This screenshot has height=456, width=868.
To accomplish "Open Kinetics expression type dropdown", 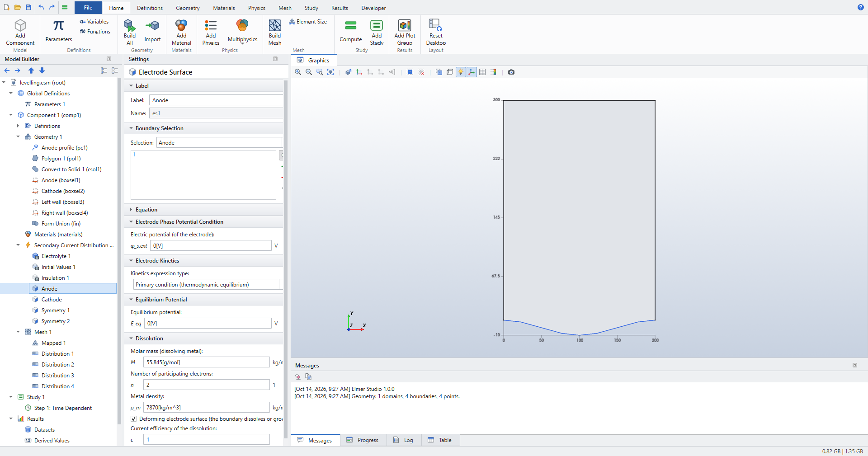I will click(208, 285).
